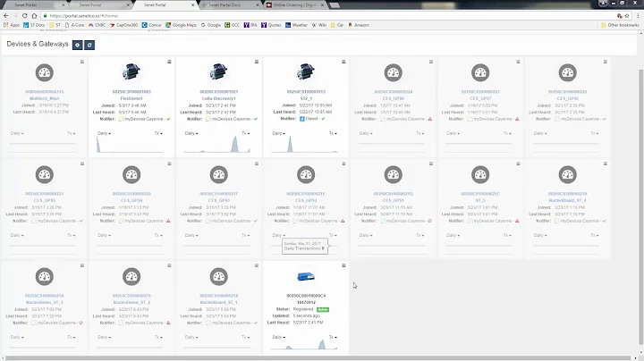Expand Tx dropdown on gateway card
Viewport: 644px width, 361px height.
[x=333, y=337]
